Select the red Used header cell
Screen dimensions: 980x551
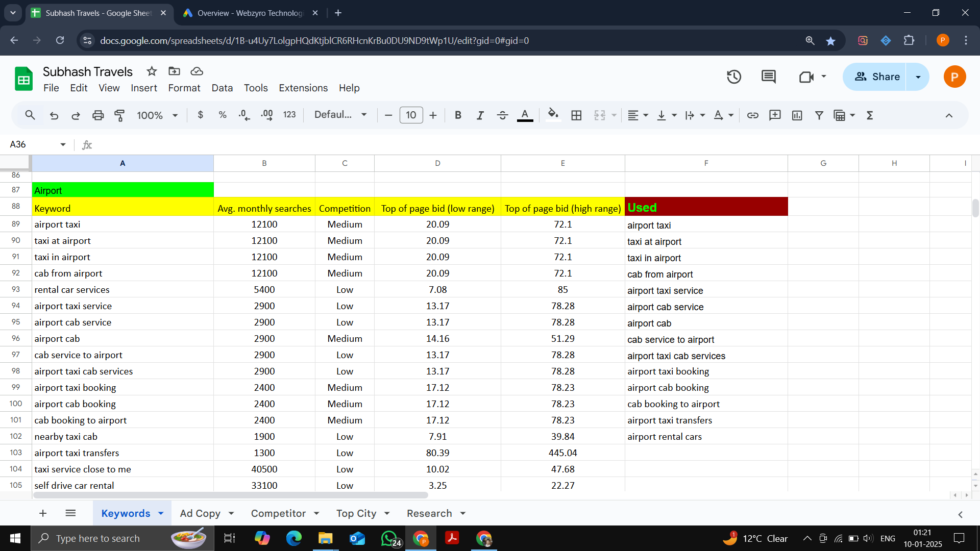click(706, 208)
